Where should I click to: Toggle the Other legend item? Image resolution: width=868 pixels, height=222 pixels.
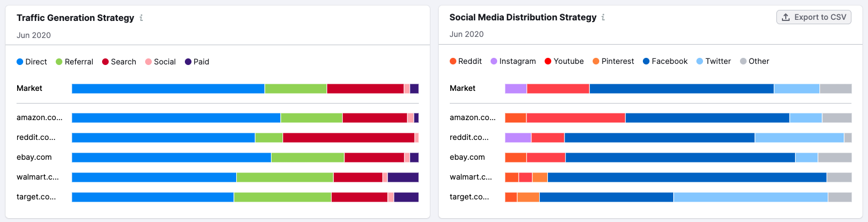coord(754,61)
